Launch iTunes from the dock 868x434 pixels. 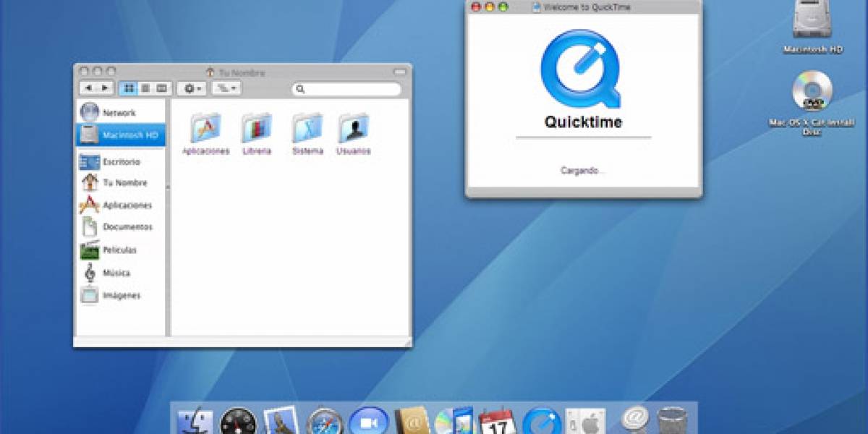pyautogui.click(x=454, y=421)
